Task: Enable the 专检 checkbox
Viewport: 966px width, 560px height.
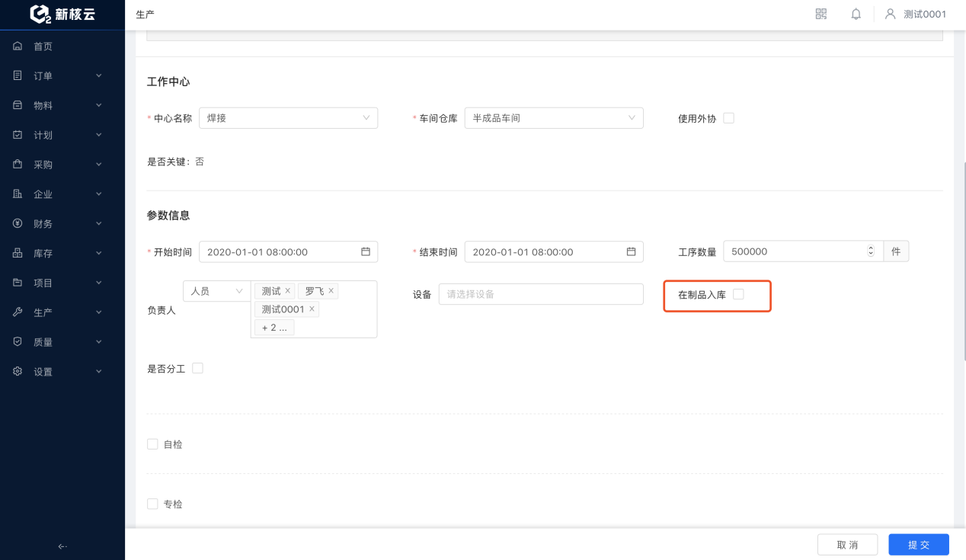Action: coord(152,504)
